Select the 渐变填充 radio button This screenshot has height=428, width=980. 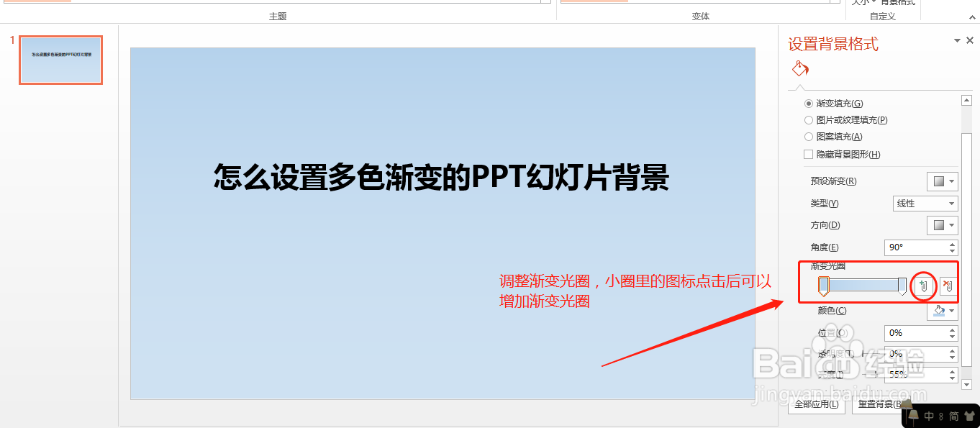coord(809,104)
